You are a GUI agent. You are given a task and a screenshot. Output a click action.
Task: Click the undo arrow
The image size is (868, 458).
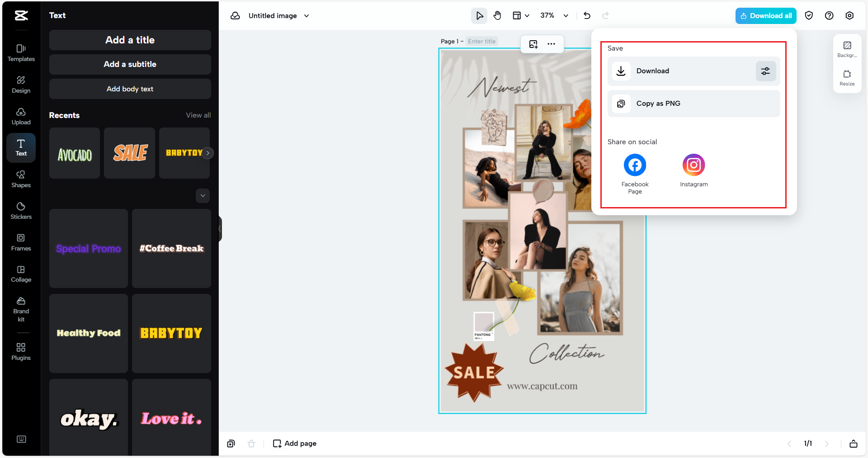pyautogui.click(x=587, y=16)
